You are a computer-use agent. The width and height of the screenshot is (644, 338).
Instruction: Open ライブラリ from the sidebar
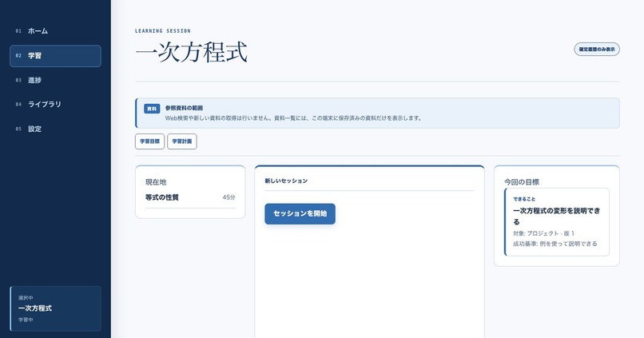[55, 105]
